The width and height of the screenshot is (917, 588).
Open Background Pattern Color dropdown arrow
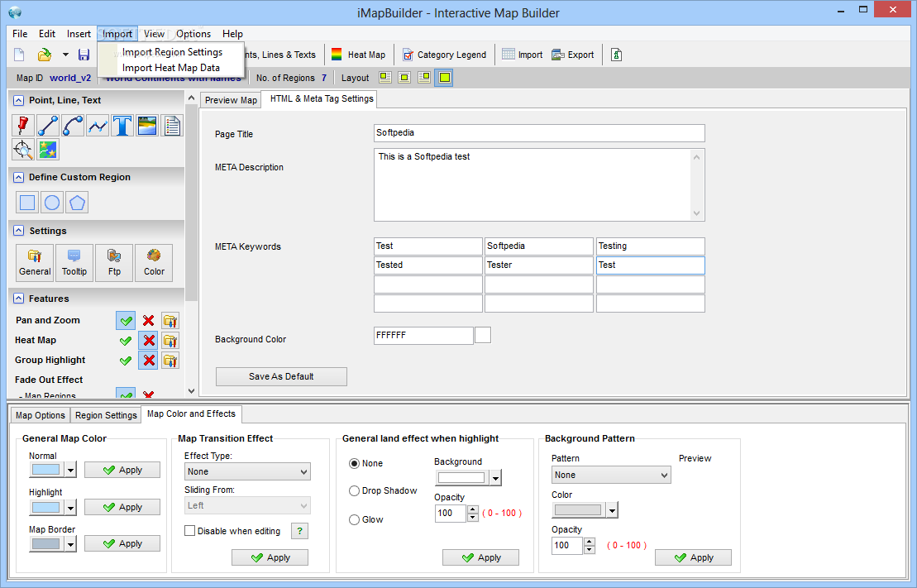click(x=612, y=510)
